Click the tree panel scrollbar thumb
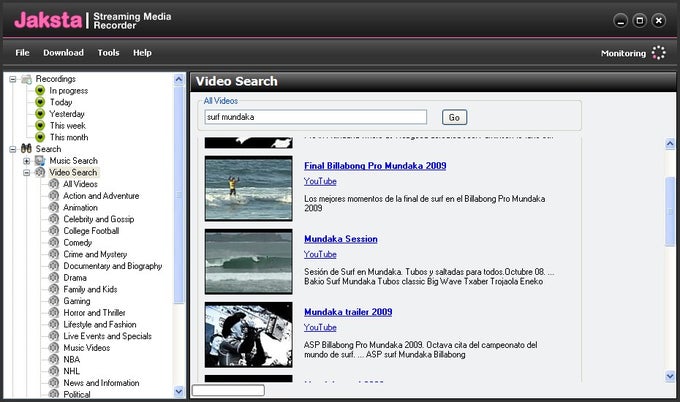 pyautogui.click(x=179, y=195)
